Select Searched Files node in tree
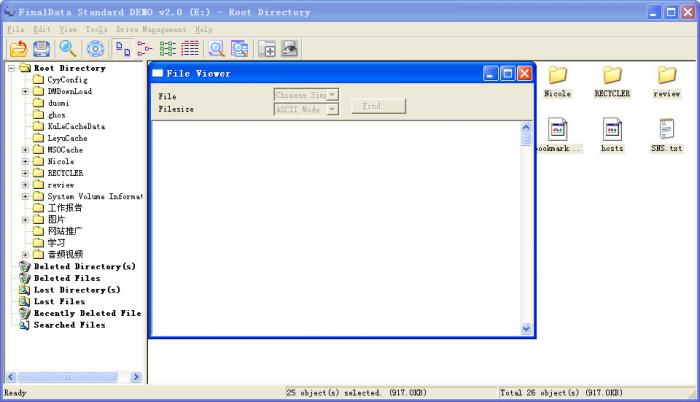The width and height of the screenshot is (700, 402). pyautogui.click(x=69, y=325)
